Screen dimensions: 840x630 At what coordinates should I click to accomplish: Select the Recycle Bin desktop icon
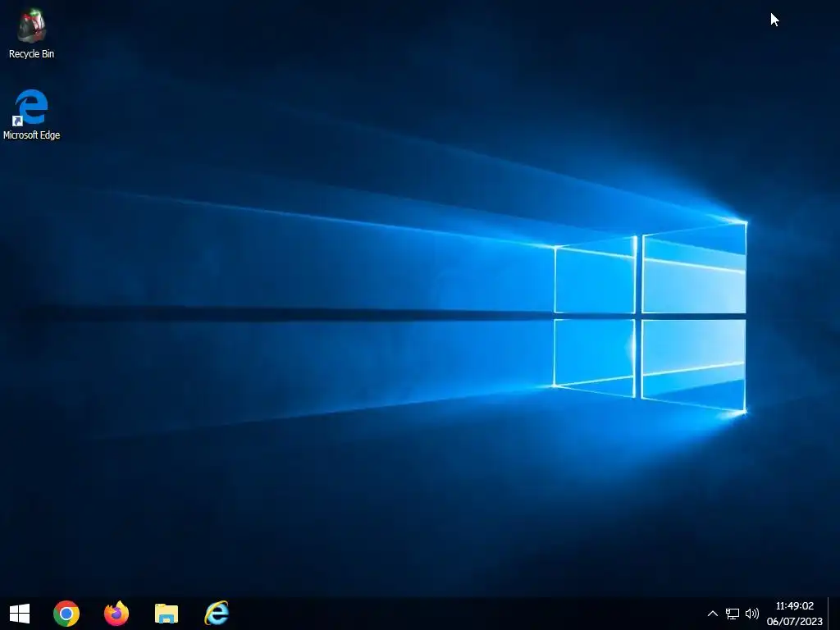[32, 25]
